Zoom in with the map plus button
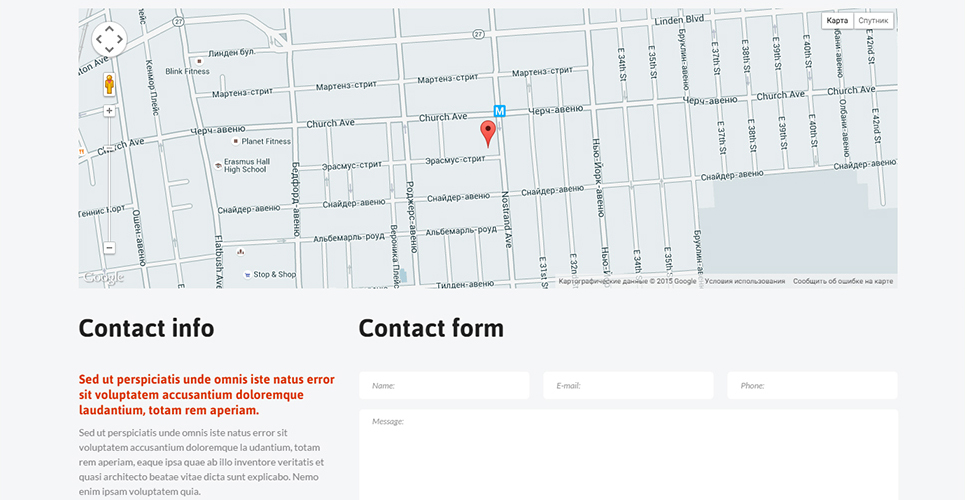The width and height of the screenshot is (965, 500). pyautogui.click(x=109, y=111)
